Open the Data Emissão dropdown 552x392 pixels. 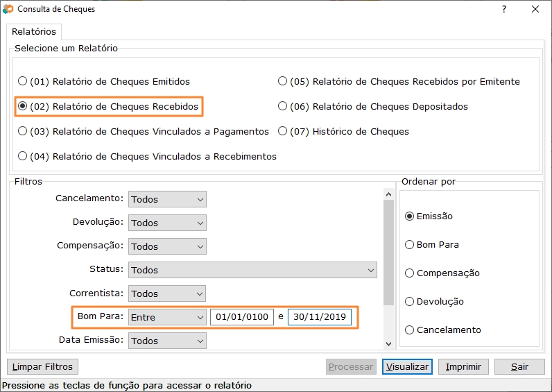[167, 341]
